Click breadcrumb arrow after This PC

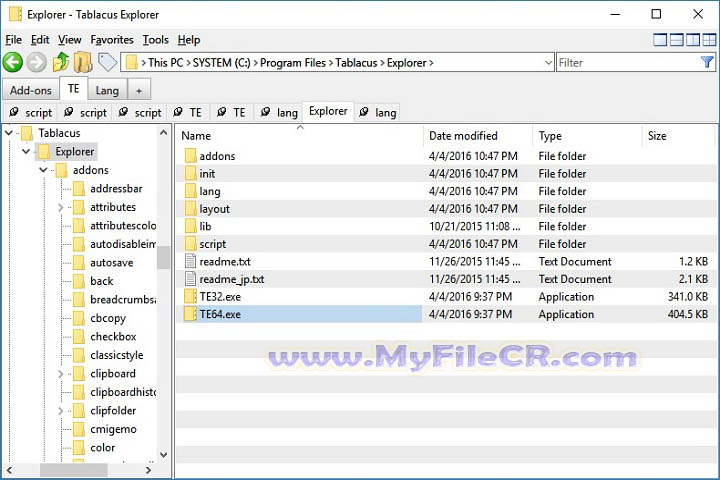pyautogui.click(x=188, y=63)
